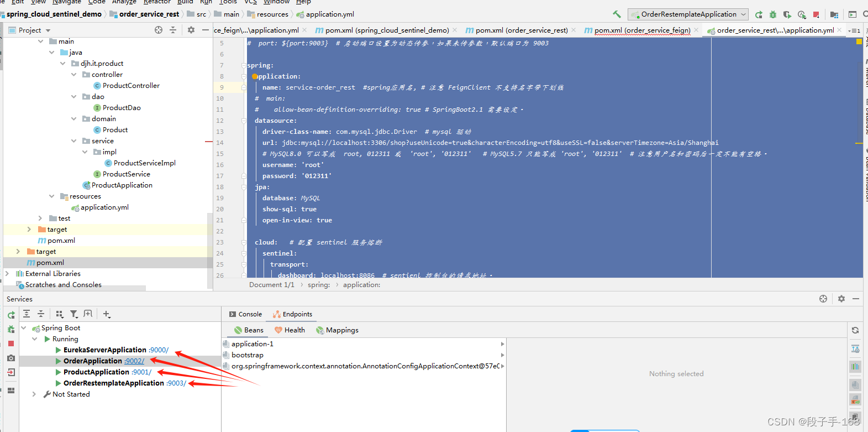Expand all nodes in the Services toolbar

[27, 314]
